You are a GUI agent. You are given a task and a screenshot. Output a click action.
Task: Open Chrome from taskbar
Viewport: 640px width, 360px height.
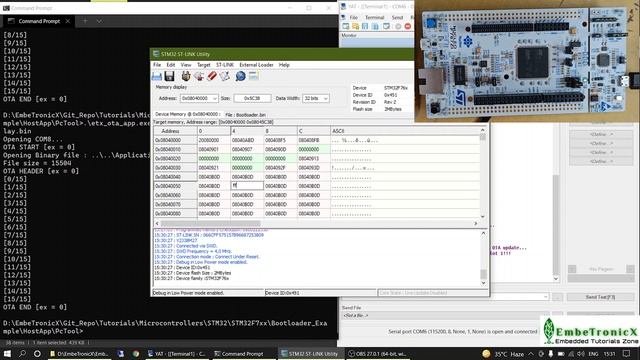pyautogui.click(x=136, y=353)
